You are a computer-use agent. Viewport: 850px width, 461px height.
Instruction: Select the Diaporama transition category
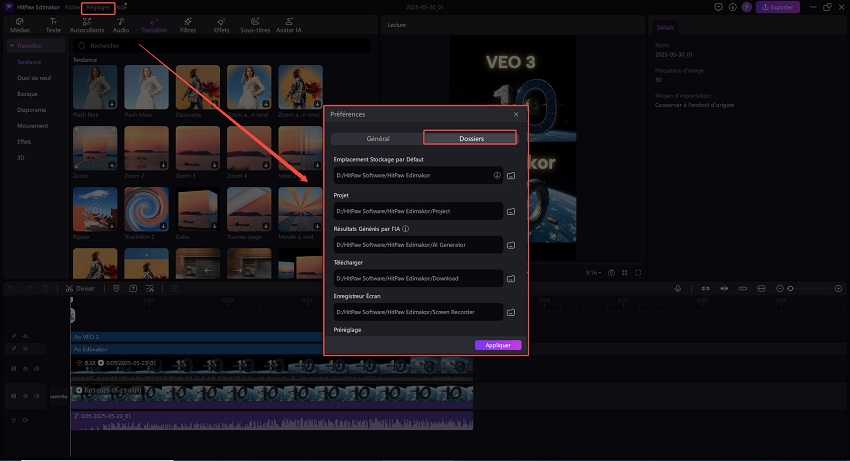point(31,110)
